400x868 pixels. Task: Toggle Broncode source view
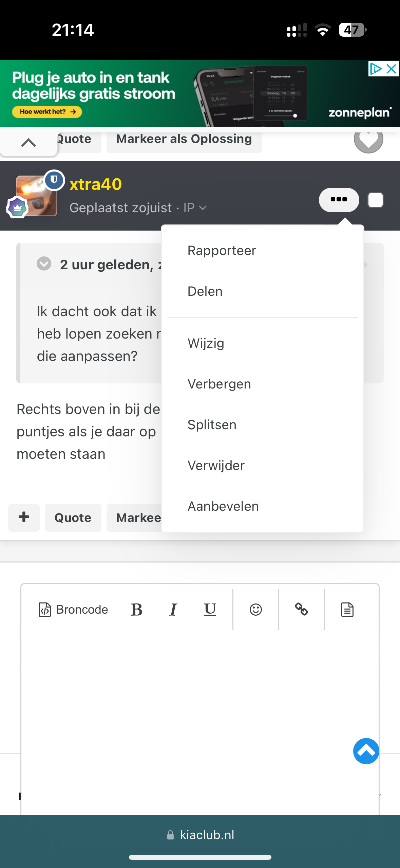pos(73,610)
